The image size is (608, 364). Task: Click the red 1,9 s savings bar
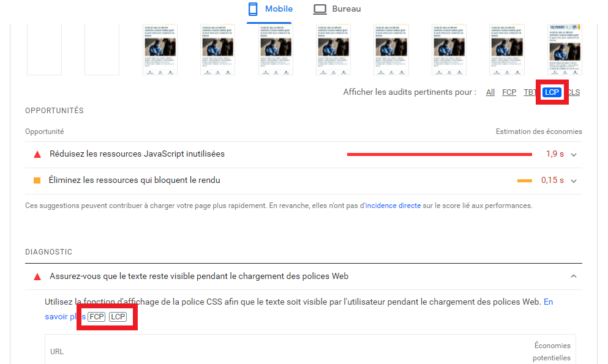tap(439, 154)
